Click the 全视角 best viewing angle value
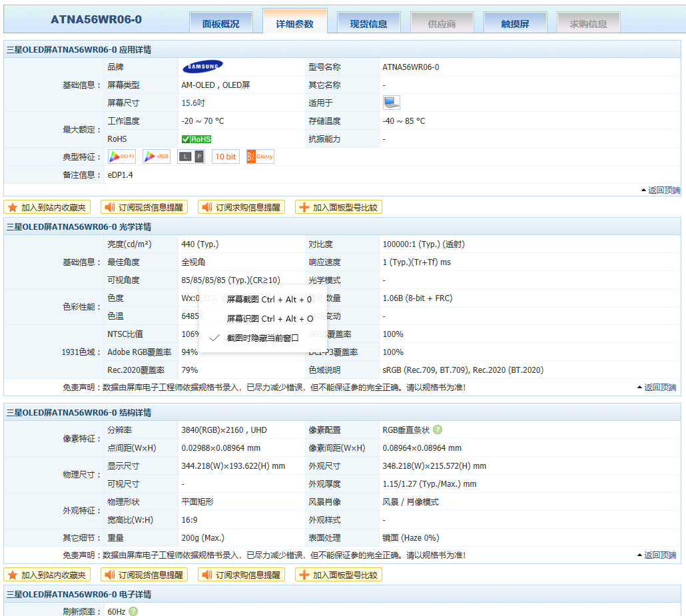 point(193,262)
